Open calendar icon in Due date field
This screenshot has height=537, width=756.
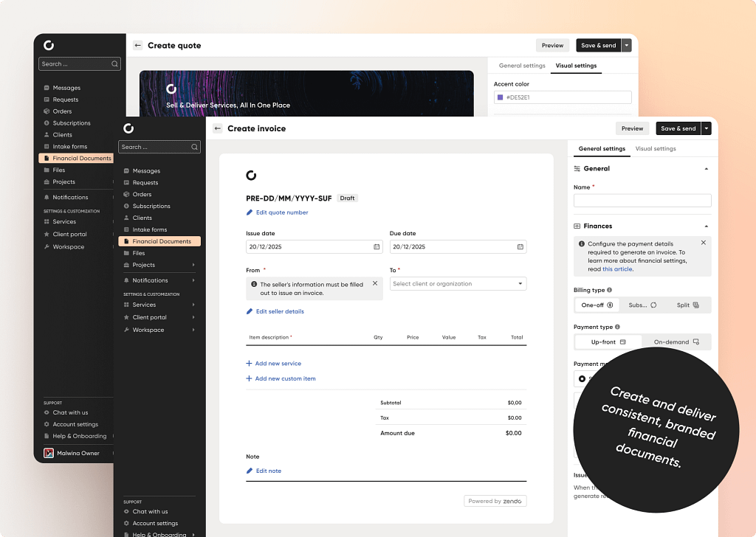(x=520, y=246)
